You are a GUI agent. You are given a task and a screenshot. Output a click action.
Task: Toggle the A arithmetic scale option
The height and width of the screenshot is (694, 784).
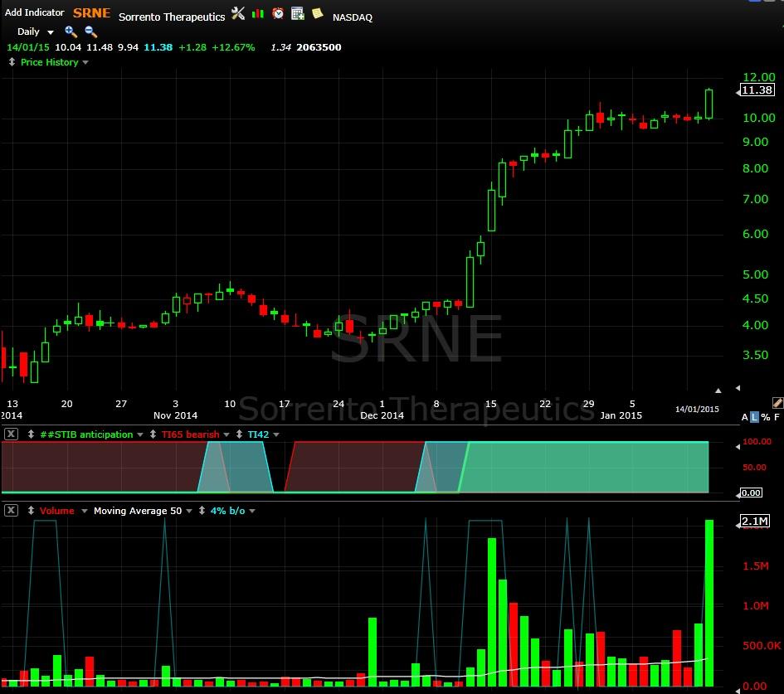744,417
